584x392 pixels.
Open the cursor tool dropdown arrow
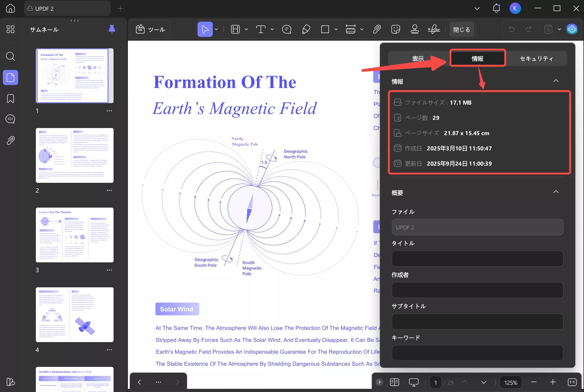click(216, 30)
